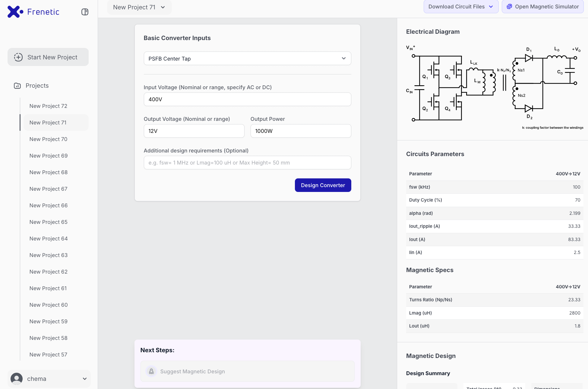Image resolution: width=588 pixels, height=389 pixels.
Task: Click the Turns Ratio (Np/Ns) row
Action: pos(495,300)
